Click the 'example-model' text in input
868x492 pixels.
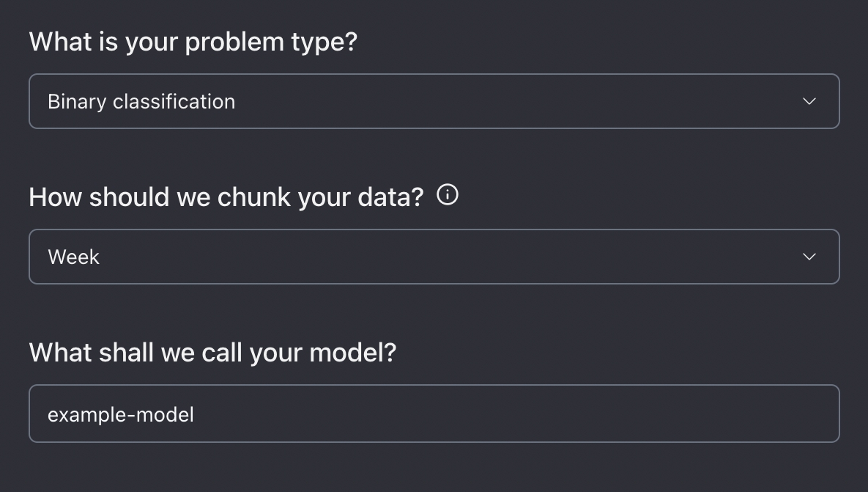(121, 414)
